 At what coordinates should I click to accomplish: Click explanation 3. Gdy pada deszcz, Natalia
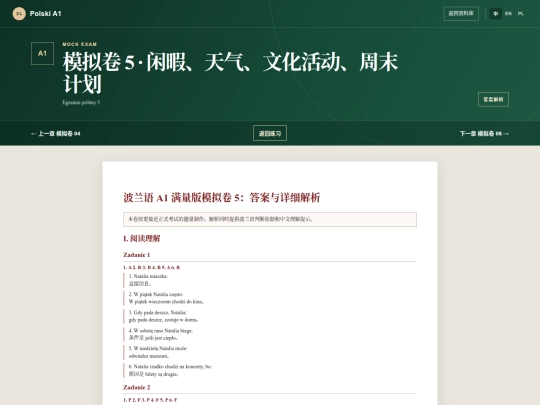(270, 316)
